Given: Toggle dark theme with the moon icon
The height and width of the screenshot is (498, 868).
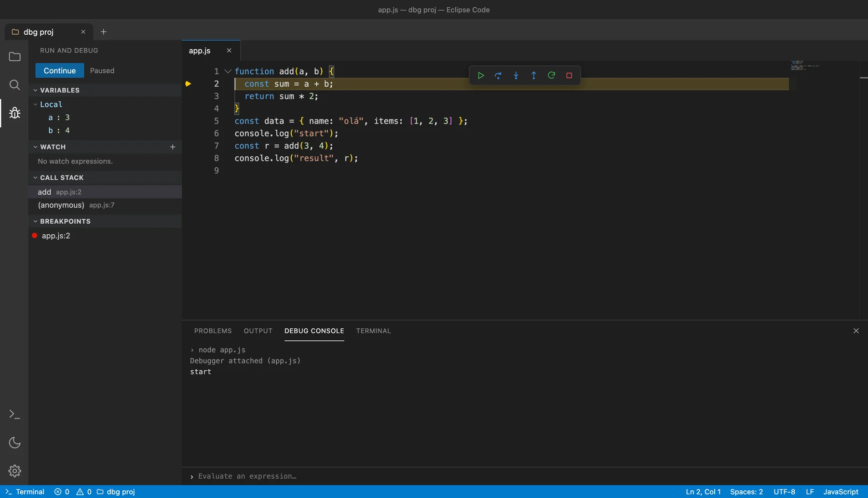Looking at the screenshot, I should [14, 443].
